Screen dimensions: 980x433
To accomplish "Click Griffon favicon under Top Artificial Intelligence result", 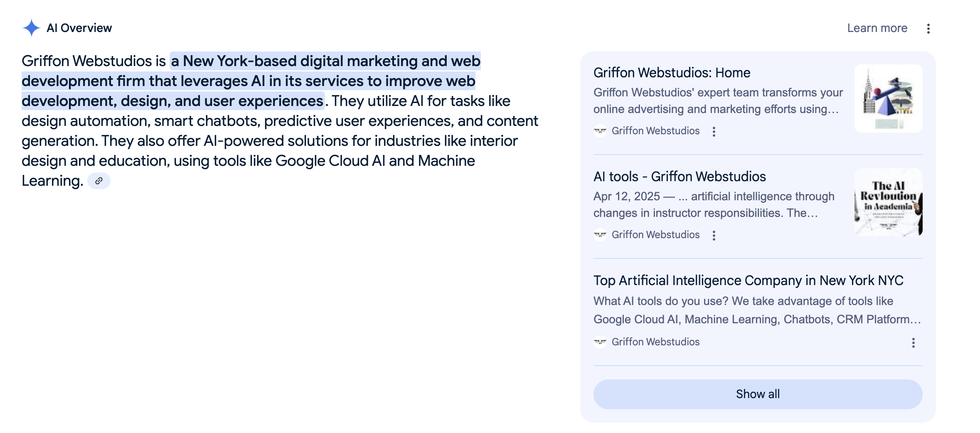I will (x=600, y=342).
